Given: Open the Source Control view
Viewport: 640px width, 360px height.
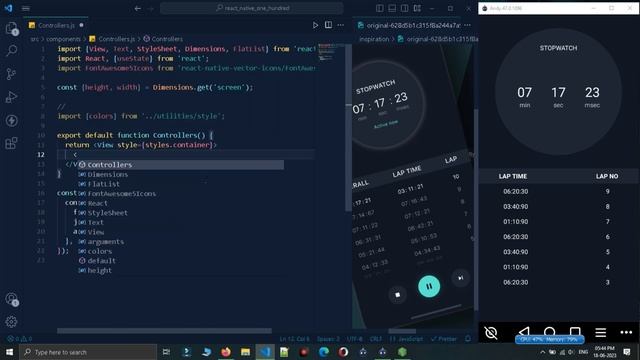Looking at the screenshot, I should pyautogui.click(x=11, y=74).
